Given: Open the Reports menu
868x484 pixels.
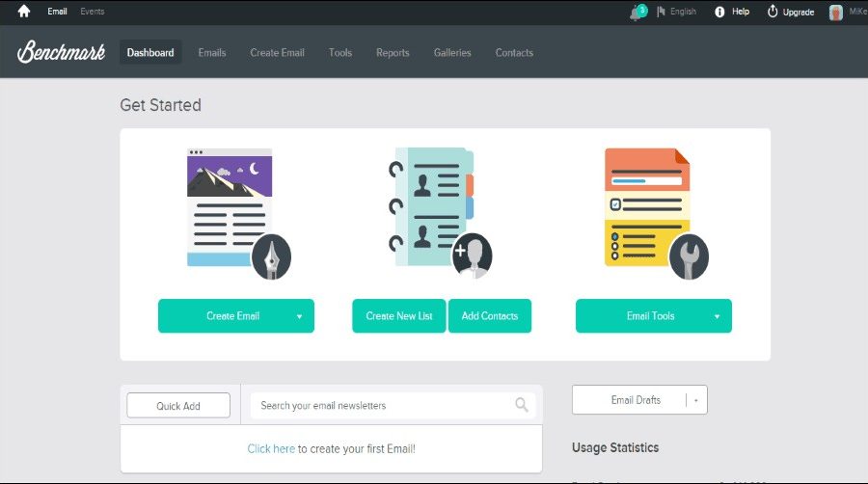Looking at the screenshot, I should pos(393,53).
